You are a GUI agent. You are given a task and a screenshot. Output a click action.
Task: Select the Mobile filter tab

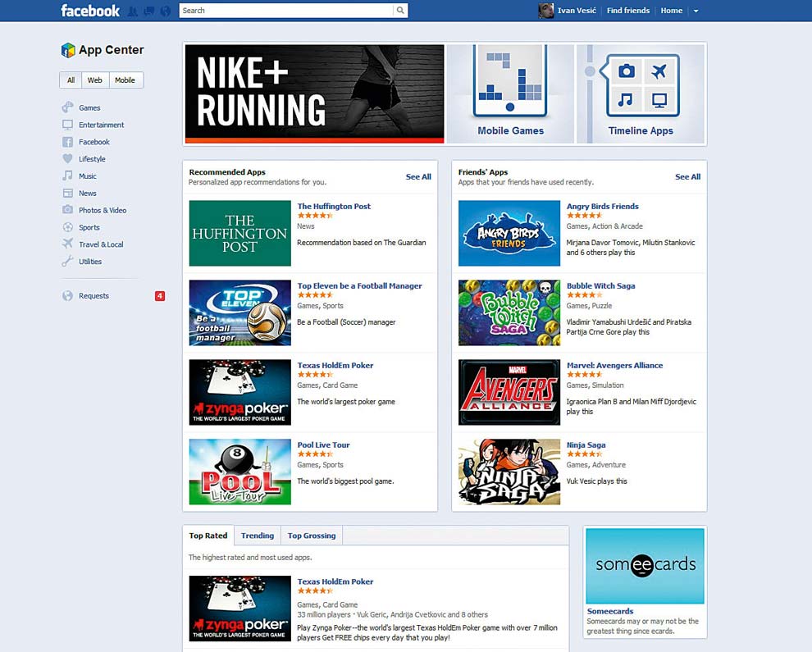click(x=125, y=80)
